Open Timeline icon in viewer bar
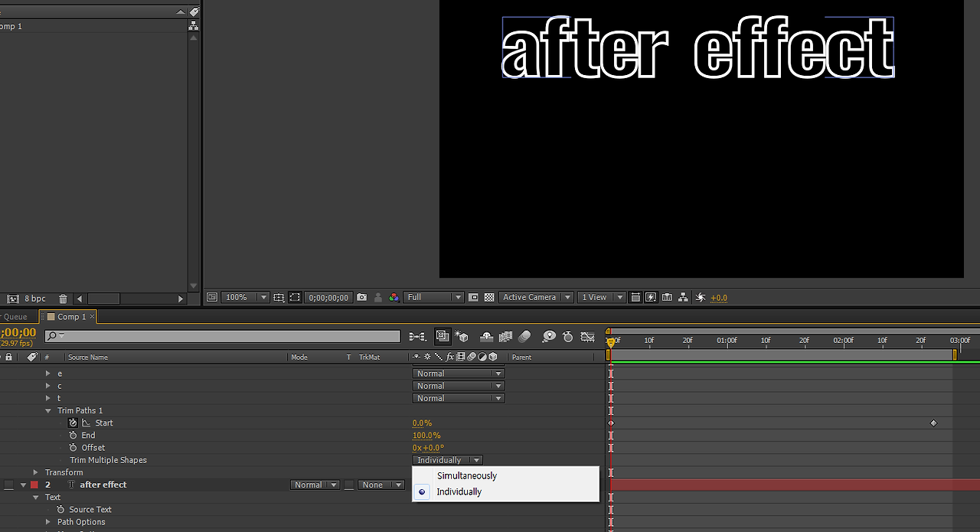 (x=667, y=297)
